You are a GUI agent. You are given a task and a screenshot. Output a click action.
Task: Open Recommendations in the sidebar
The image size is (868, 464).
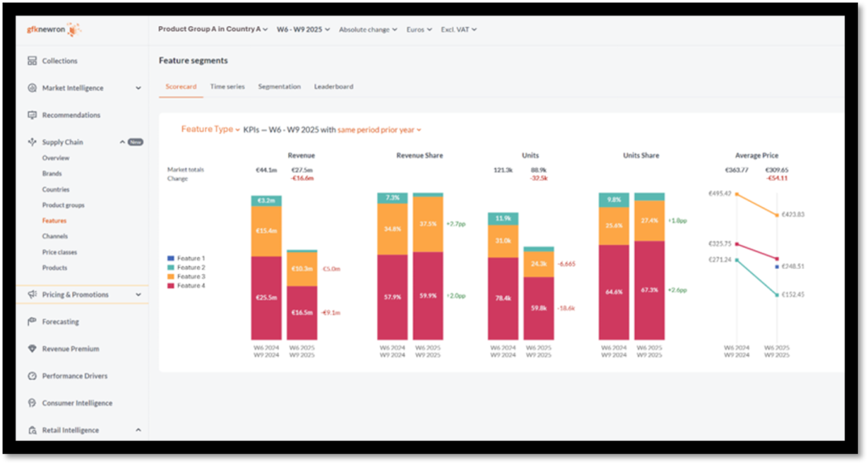point(71,115)
